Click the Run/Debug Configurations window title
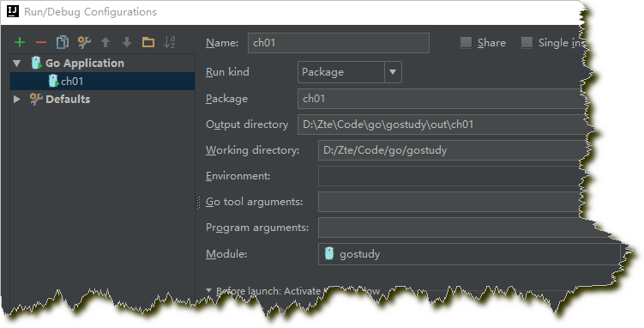This screenshot has width=644, height=328. (90, 11)
